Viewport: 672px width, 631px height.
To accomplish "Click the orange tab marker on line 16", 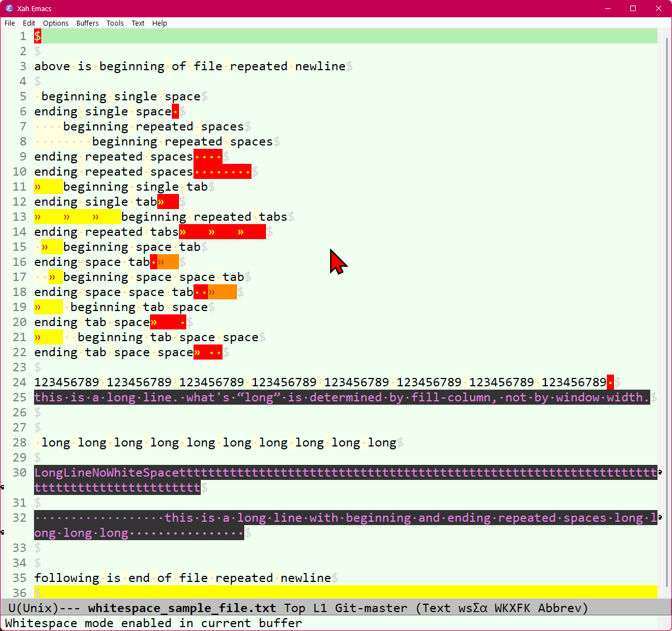I will pos(168,262).
